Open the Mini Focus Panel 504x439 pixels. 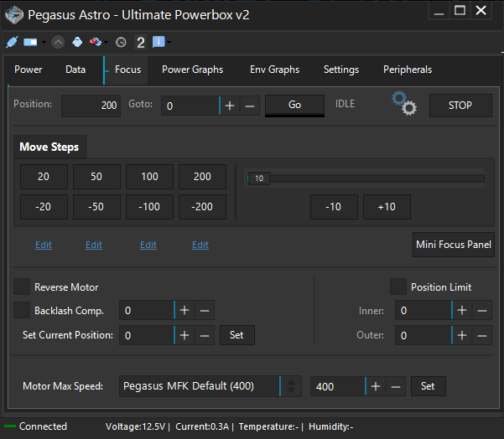point(453,245)
